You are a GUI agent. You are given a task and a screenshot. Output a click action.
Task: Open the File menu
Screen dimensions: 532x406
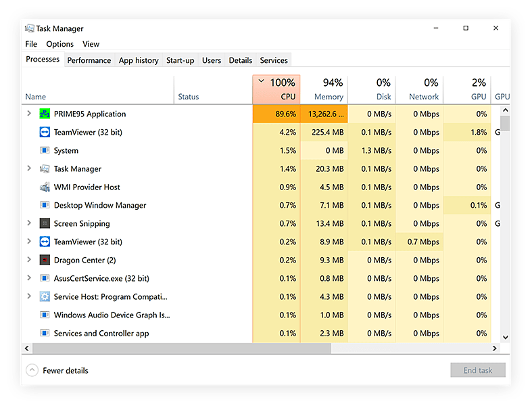(x=31, y=44)
